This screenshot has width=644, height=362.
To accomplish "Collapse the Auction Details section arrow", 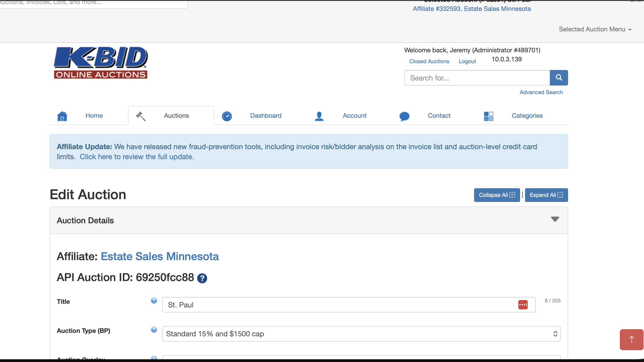I will coord(555,219).
